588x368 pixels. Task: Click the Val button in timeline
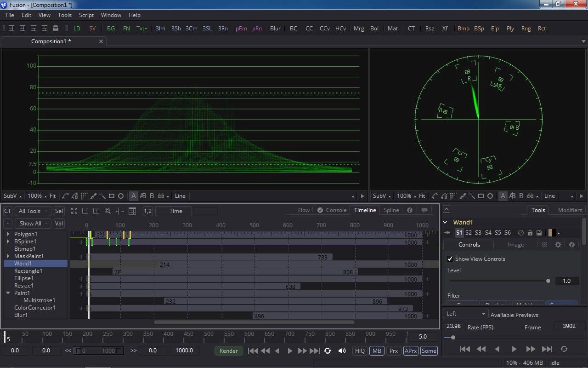pyautogui.click(x=59, y=223)
